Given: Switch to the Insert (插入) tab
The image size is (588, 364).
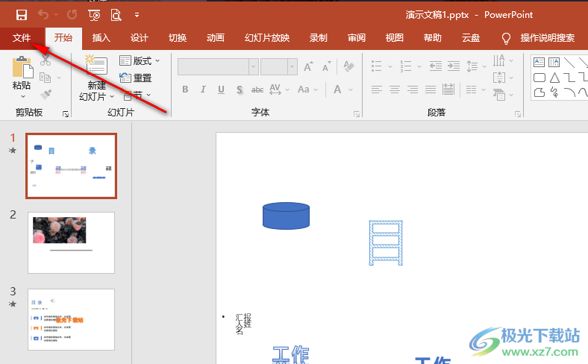Looking at the screenshot, I should coord(101,38).
